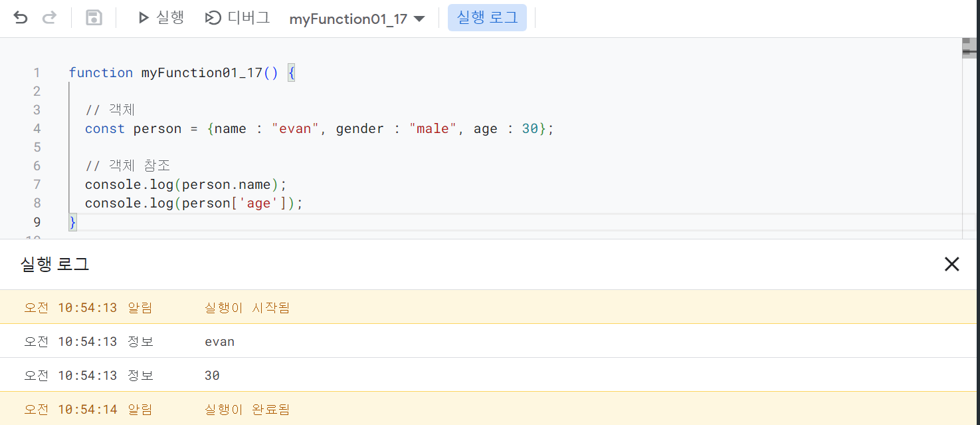Start debugging with the 디버그 button
Viewport: 980px width, 425px height.
click(x=237, y=18)
